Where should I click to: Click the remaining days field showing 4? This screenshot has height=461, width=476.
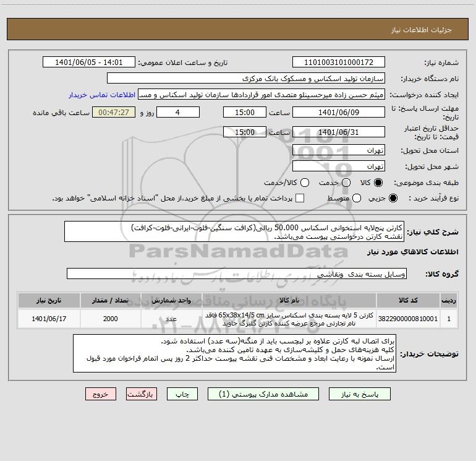178,112
